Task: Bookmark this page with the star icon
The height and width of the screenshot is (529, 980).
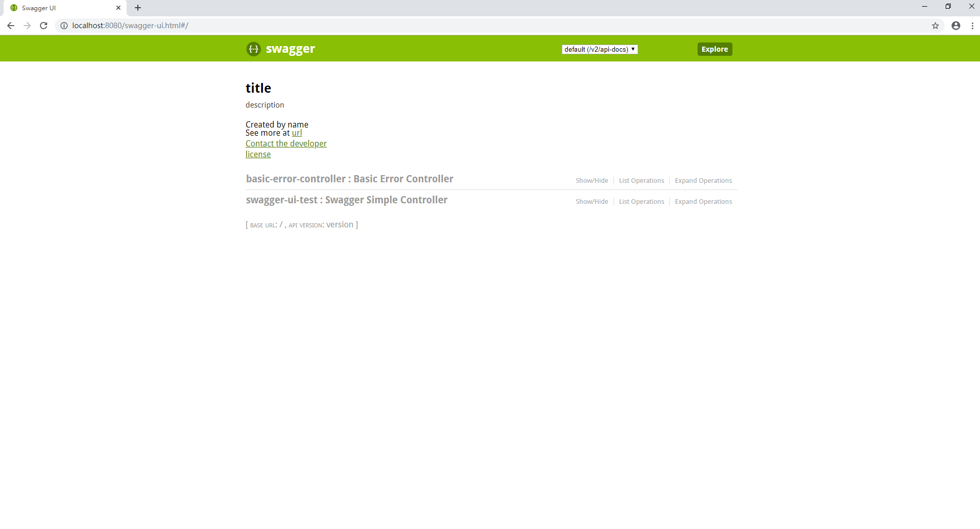Action: (935, 26)
